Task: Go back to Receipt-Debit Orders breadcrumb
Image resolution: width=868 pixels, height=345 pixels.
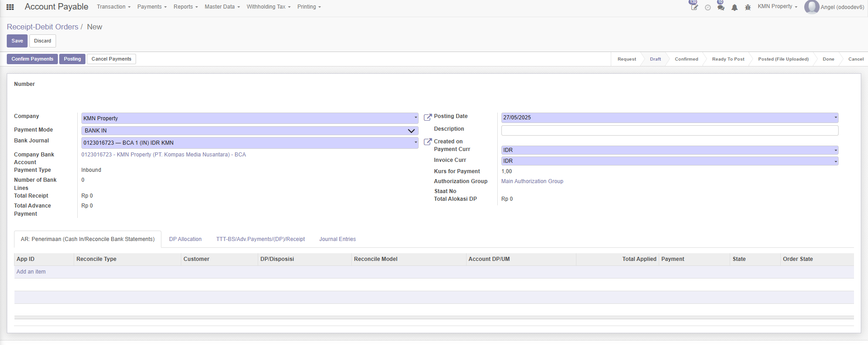Action: (x=42, y=27)
